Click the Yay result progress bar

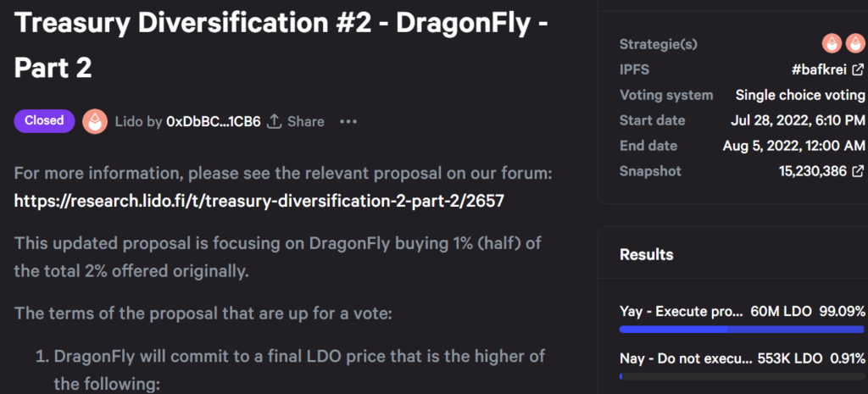coord(742,330)
